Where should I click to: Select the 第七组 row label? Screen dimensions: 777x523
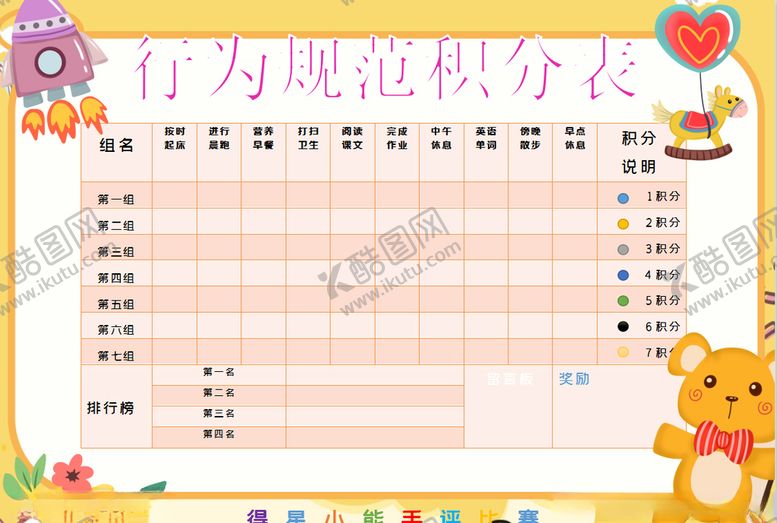116,355
